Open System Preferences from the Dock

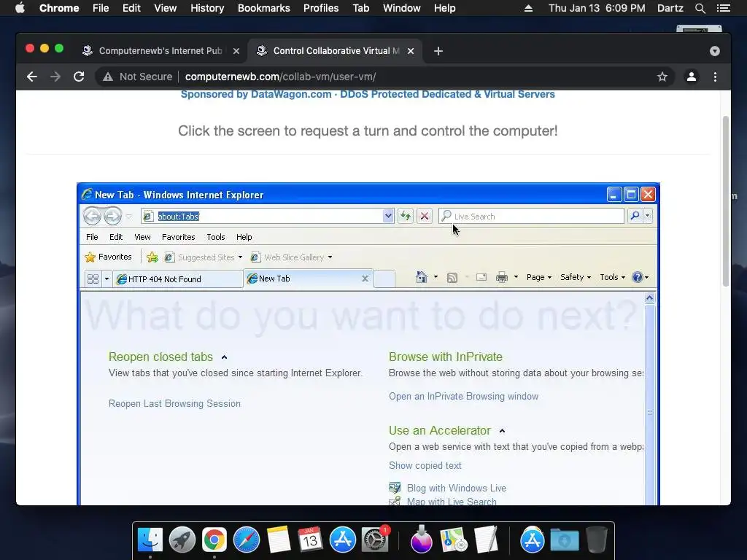375,540
